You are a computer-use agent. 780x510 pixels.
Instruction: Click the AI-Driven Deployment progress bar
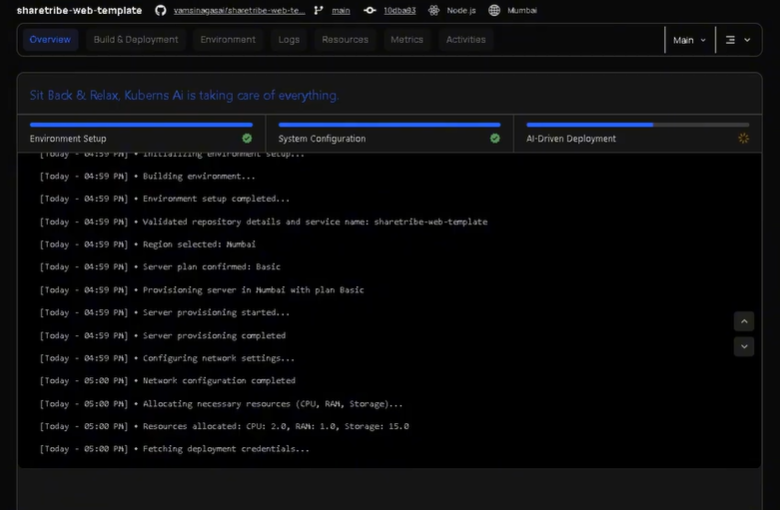click(638, 125)
